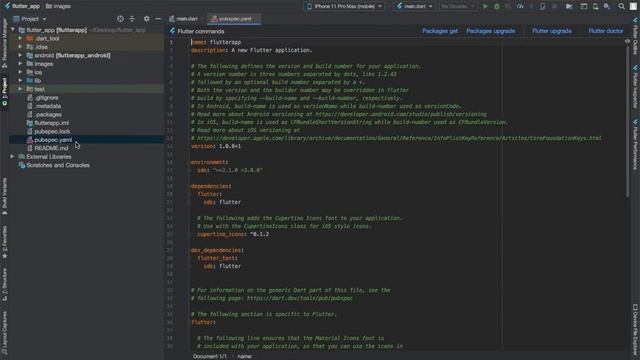Open the iPhone 11 Pro Max device dropdown
Screen dimensions: 640x360
click(x=344, y=6)
